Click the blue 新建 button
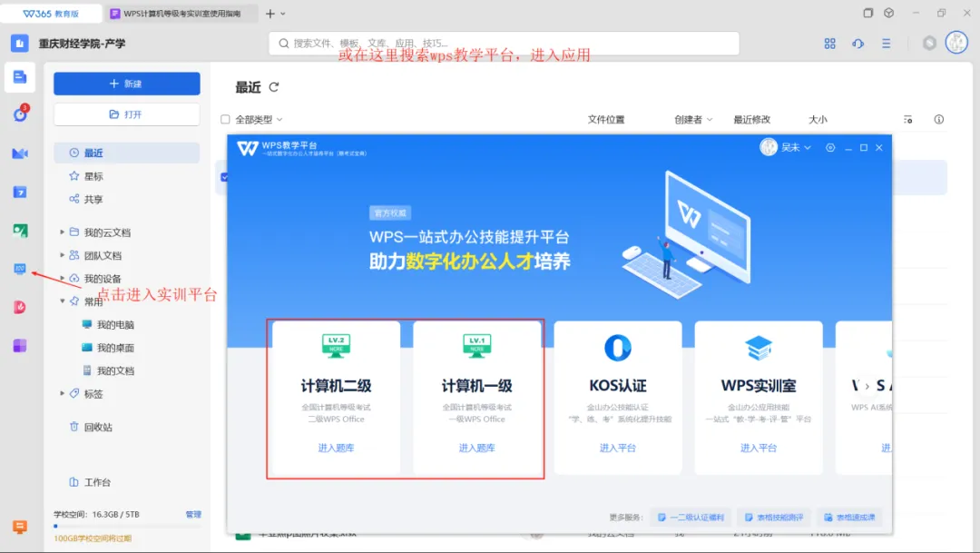 coord(127,84)
